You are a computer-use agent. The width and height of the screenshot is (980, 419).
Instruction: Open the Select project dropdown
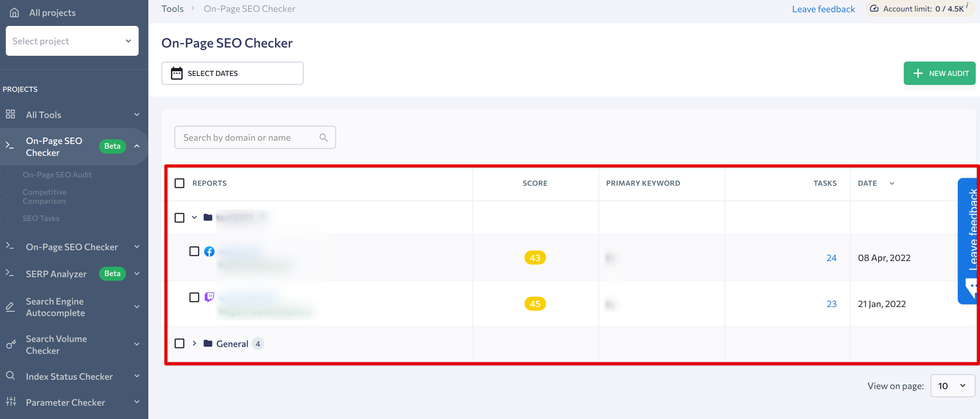(x=72, y=41)
